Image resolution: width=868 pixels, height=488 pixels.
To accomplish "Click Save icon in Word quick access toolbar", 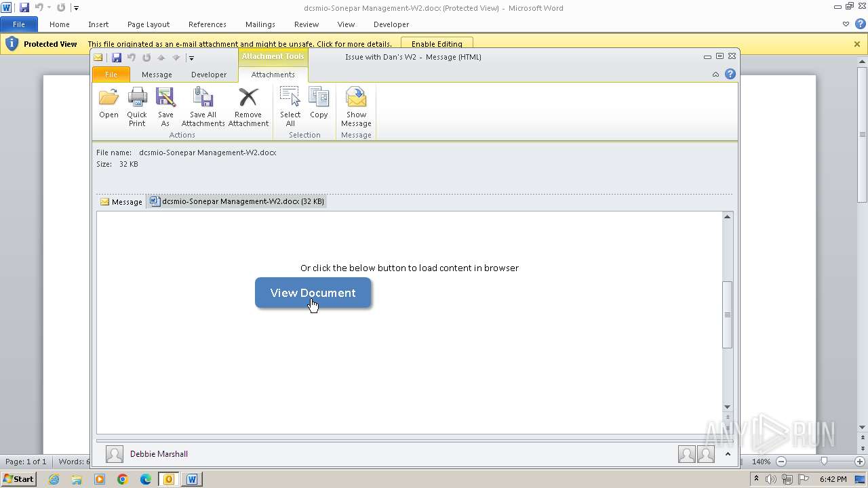I will click(24, 7).
